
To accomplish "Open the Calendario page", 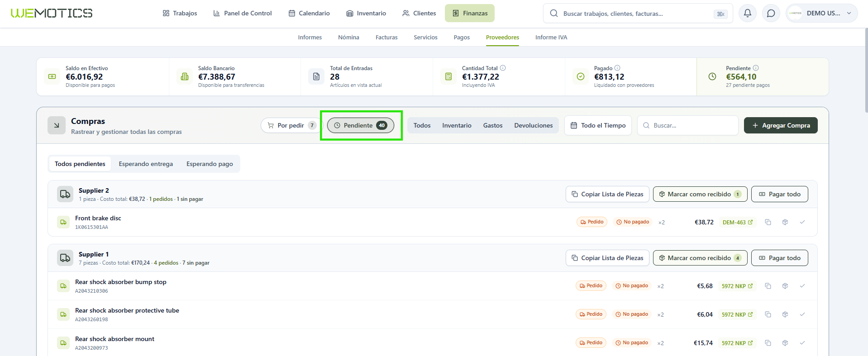I will point(310,13).
